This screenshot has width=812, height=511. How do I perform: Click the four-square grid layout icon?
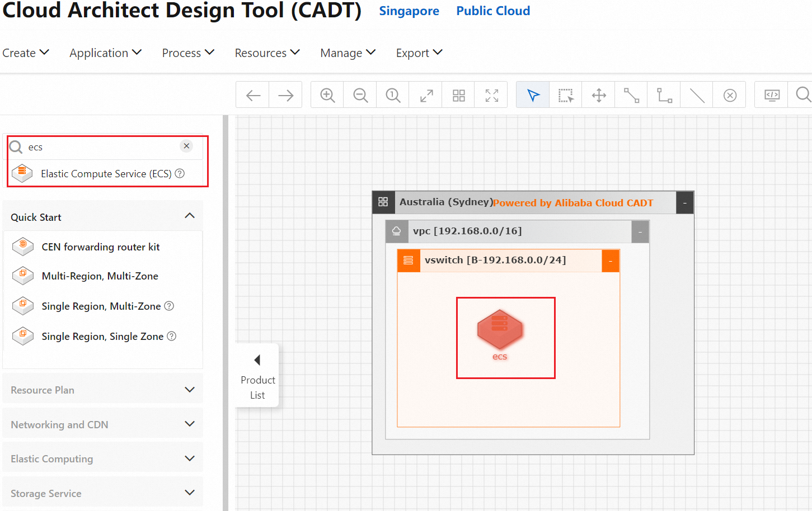tap(459, 95)
